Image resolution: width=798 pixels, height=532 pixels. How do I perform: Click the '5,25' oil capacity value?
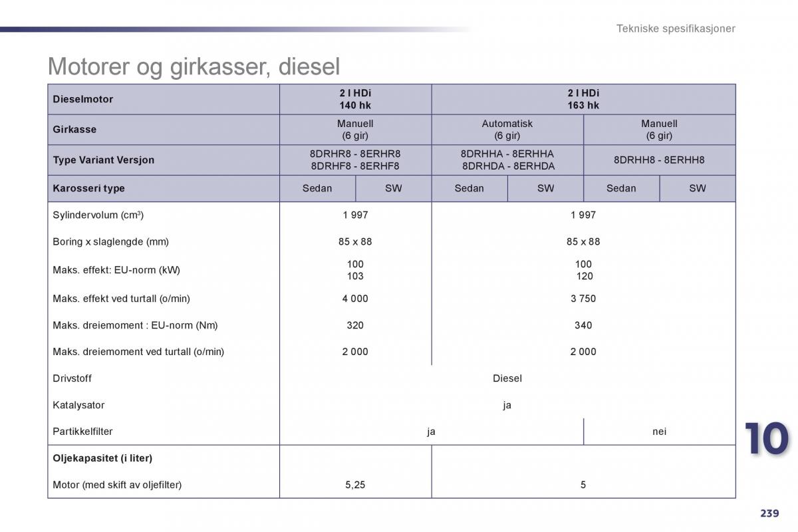(355, 485)
